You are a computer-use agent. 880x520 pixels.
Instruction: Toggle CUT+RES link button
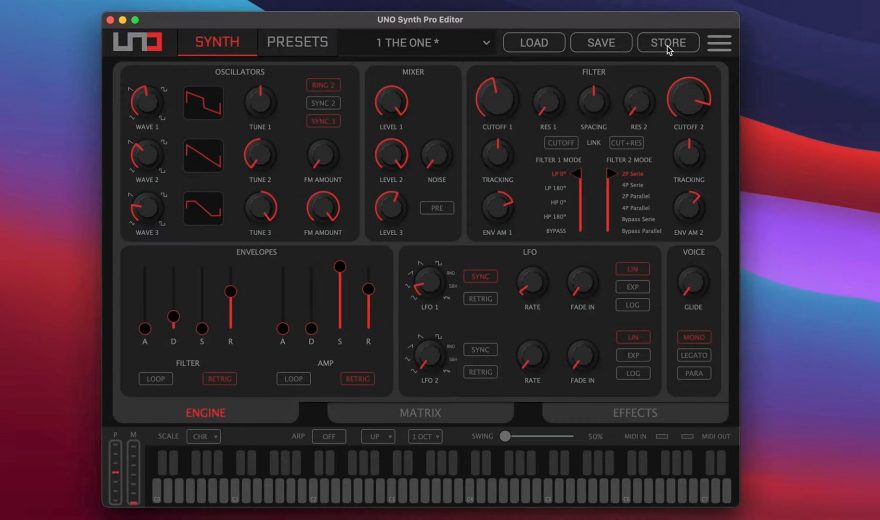tap(626, 143)
